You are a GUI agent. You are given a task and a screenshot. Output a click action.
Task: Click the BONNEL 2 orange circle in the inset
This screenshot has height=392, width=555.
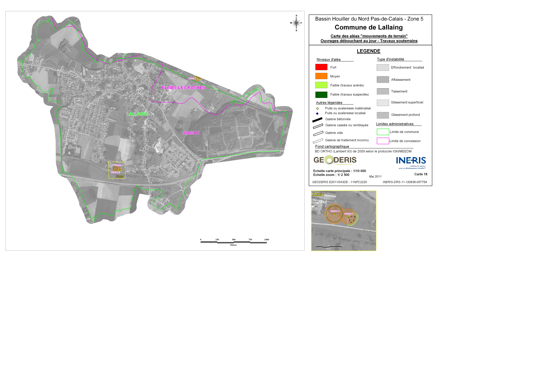(334, 214)
